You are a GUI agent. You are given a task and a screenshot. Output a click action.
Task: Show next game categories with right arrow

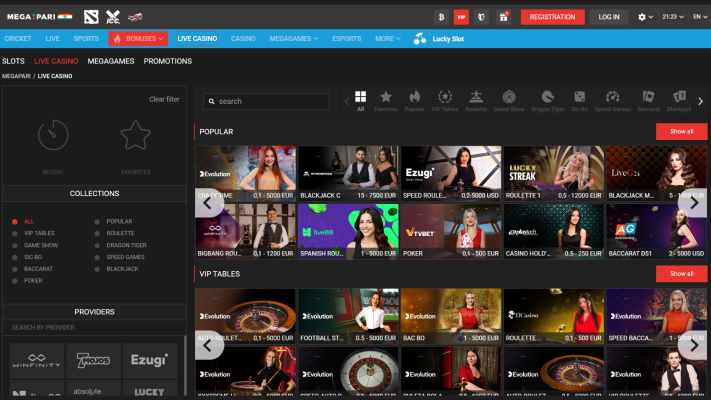pyautogui.click(x=701, y=102)
